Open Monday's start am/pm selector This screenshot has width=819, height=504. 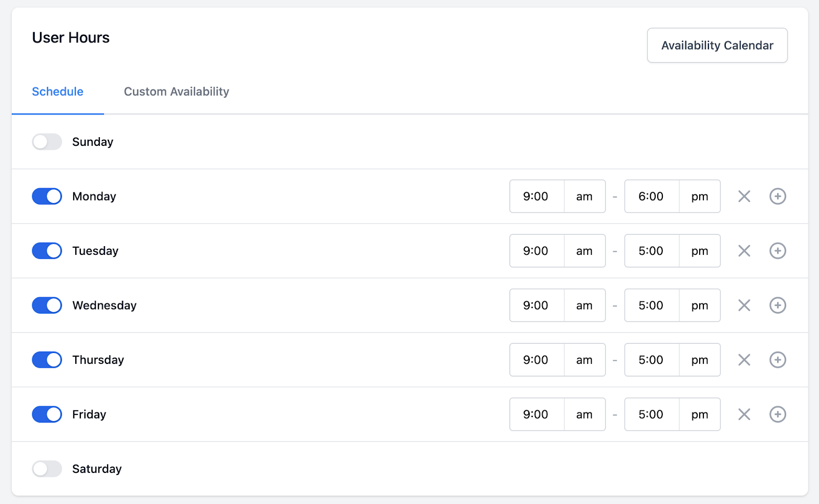pos(584,196)
